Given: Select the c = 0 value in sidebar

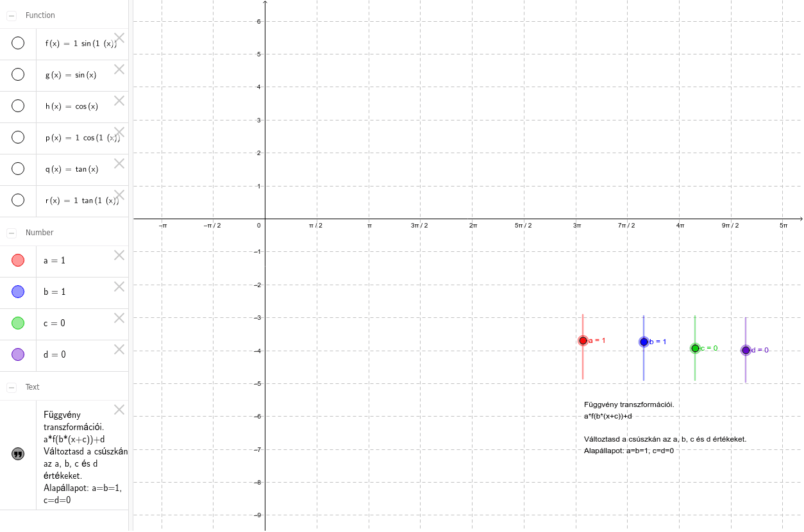Looking at the screenshot, I should point(54,324).
